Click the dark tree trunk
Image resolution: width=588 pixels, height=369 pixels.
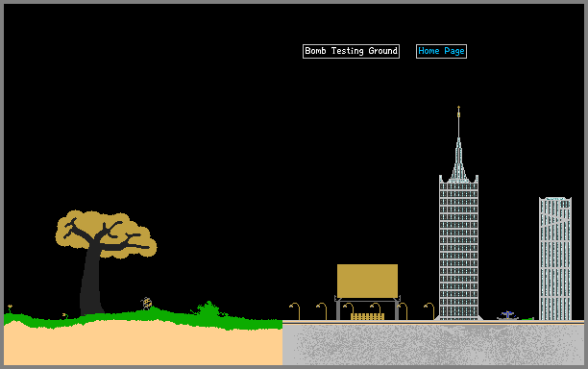click(90, 285)
